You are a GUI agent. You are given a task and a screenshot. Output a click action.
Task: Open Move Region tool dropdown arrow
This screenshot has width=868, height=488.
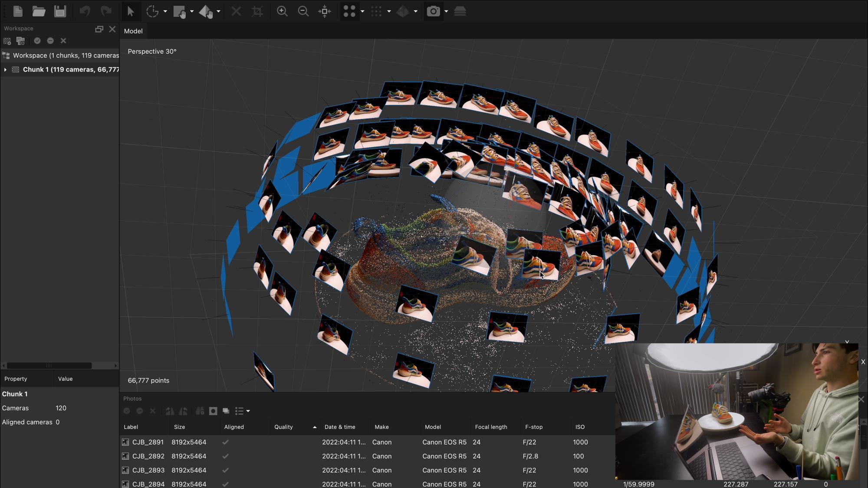point(192,11)
